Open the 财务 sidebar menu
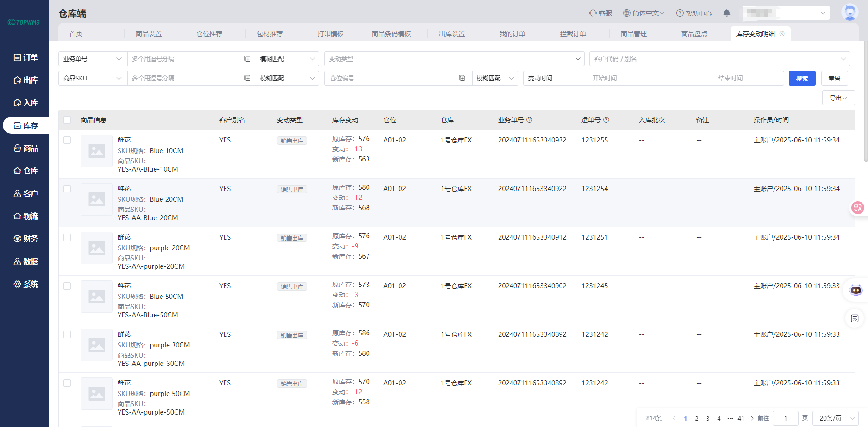The width and height of the screenshot is (868, 427). click(x=26, y=239)
